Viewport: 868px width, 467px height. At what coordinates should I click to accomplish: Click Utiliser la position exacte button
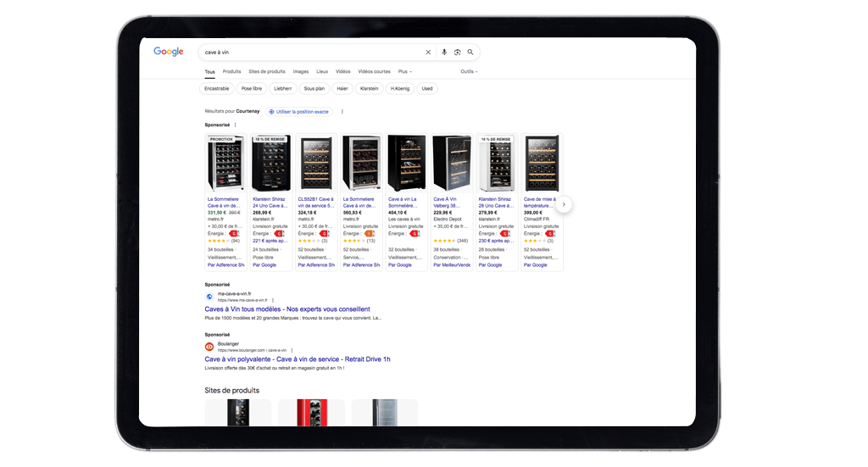coord(298,112)
